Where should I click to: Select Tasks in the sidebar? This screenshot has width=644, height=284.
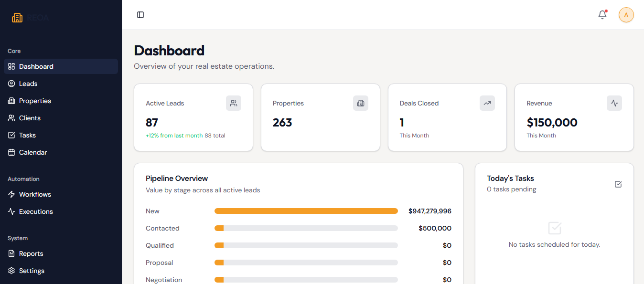61,135
